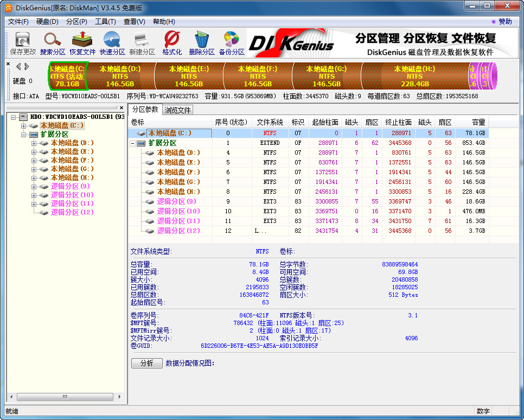Click the HD0 hard disk icon in tree
The height and width of the screenshot is (420, 524).
[x=23, y=117]
